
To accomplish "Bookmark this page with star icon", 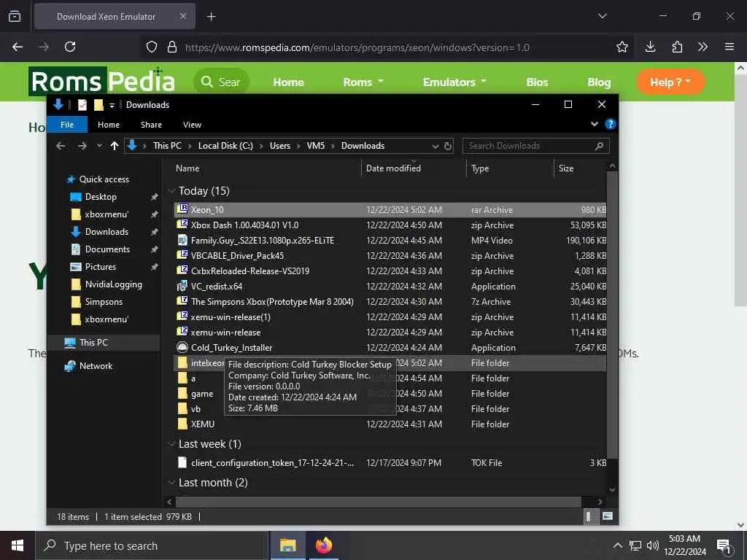I will point(622,47).
